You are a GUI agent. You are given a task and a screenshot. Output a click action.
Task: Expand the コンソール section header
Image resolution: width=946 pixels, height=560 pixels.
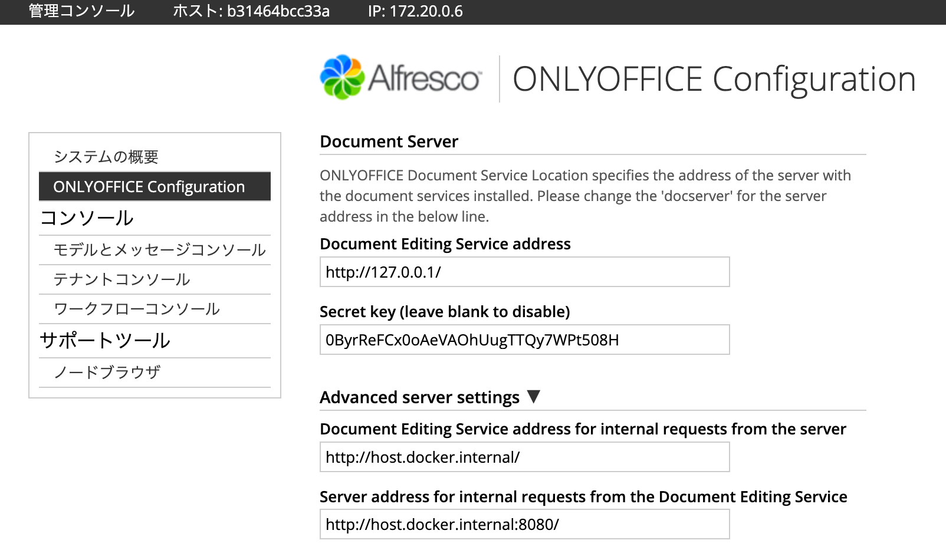(87, 218)
